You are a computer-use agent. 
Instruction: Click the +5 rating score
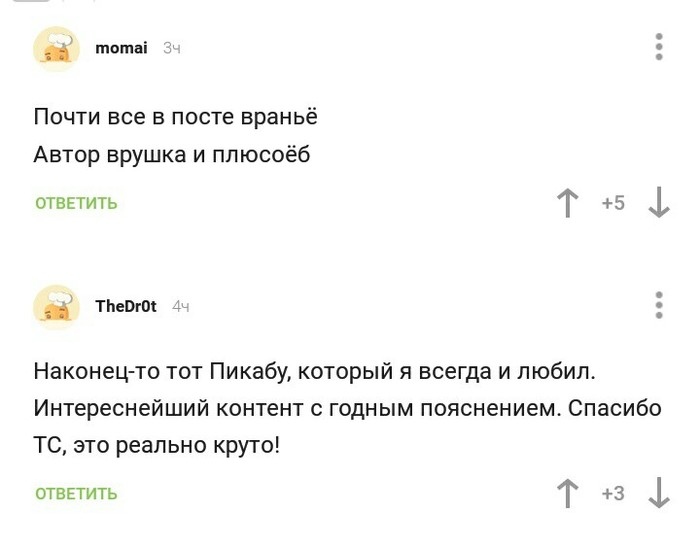pyautogui.click(x=613, y=203)
